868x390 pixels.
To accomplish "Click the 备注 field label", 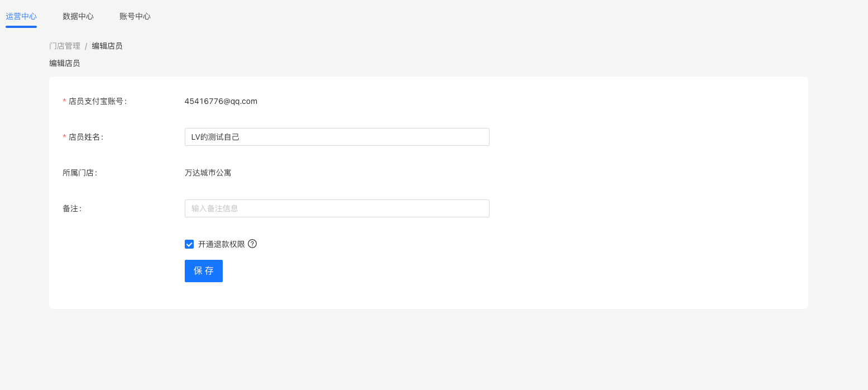I will click(72, 208).
